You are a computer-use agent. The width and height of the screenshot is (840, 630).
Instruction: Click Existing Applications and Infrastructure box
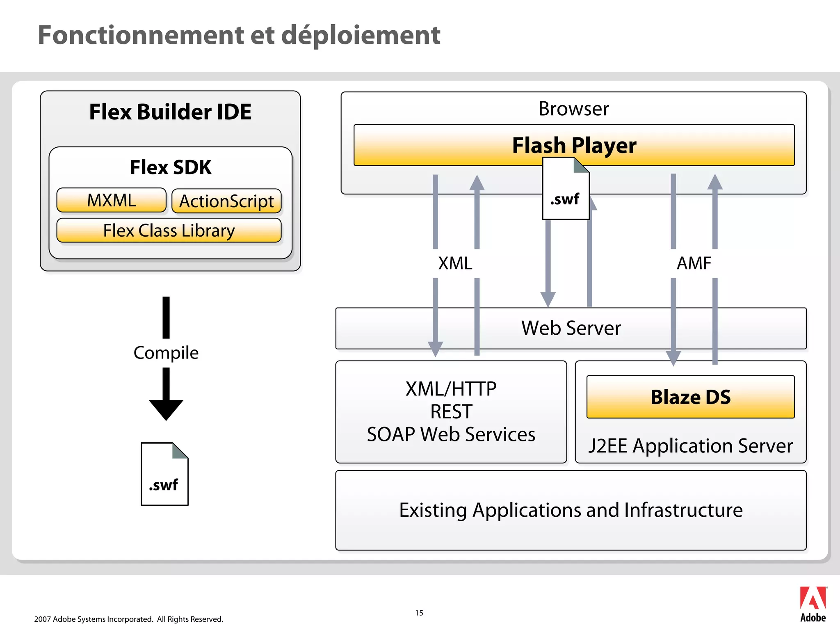coord(571,510)
